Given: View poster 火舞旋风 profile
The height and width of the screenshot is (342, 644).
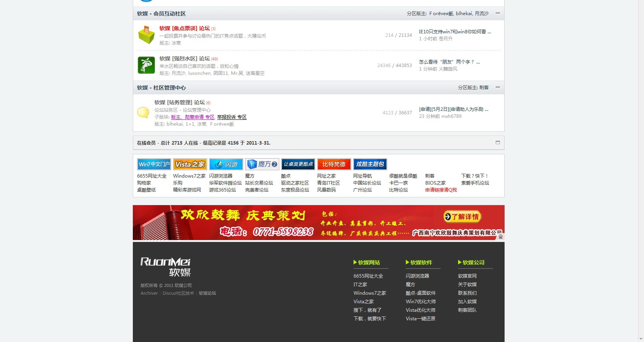Looking at the screenshot, I should point(448,69).
